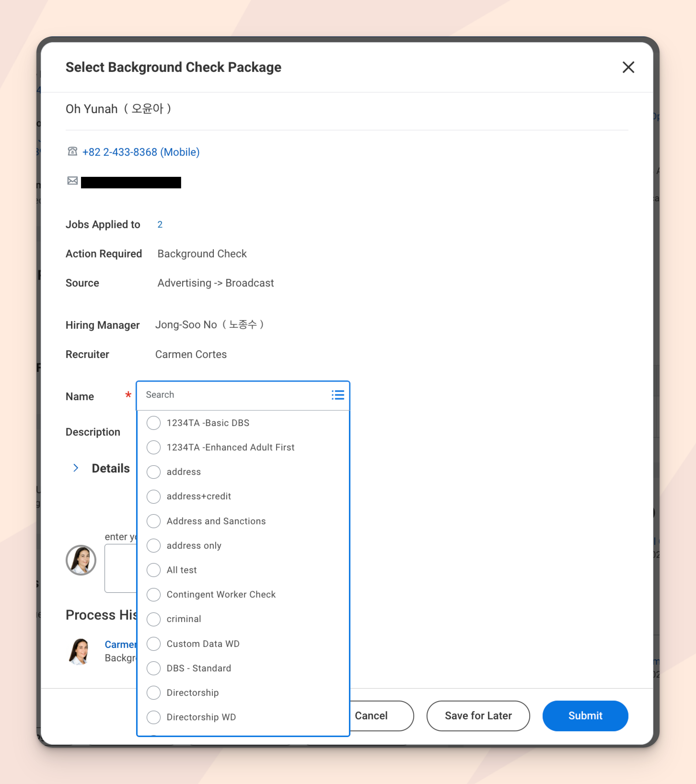
Task: Click the Submit button
Action: coord(585,716)
